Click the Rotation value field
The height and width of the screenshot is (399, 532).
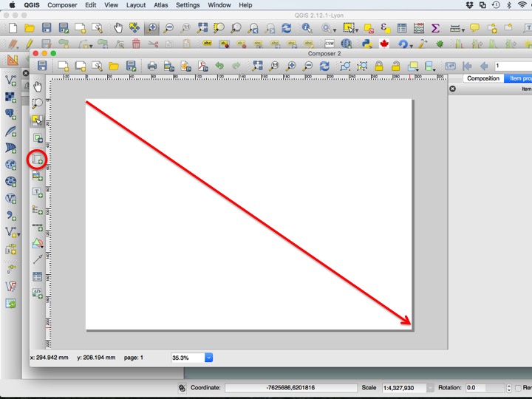[x=485, y=387]
